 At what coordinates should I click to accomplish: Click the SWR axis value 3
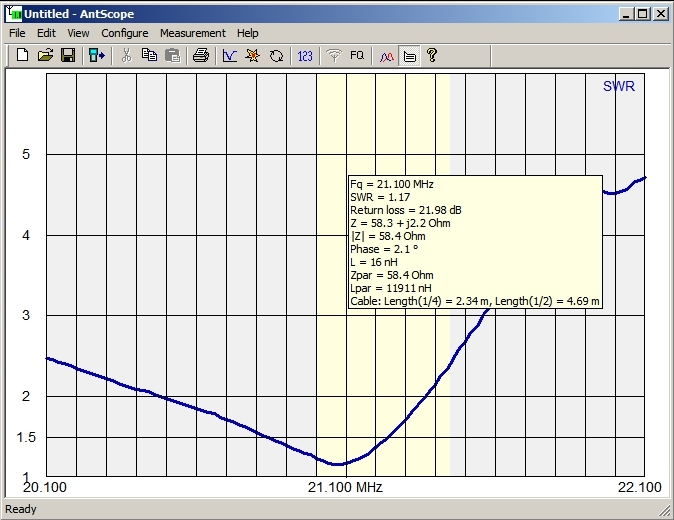(26, 315)
